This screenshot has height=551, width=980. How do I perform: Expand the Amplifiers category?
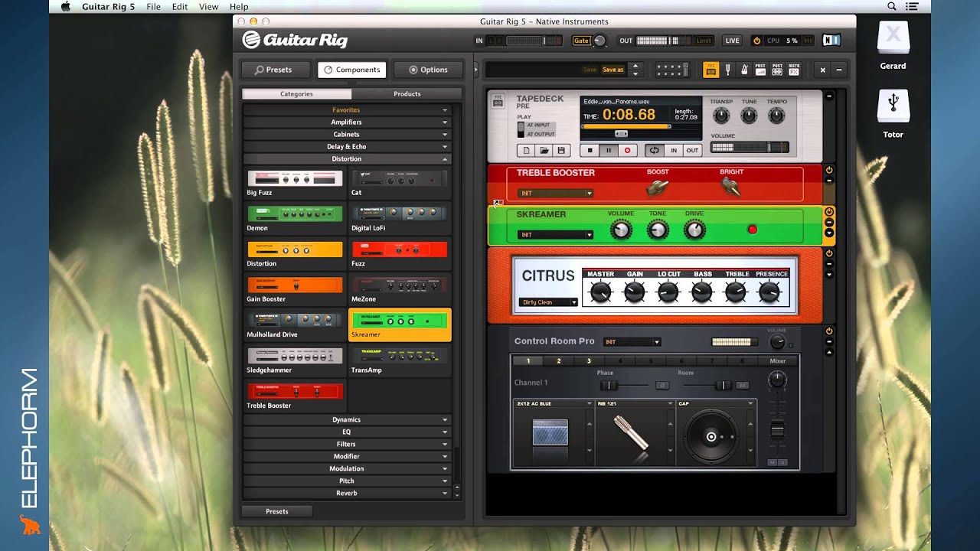(347, 122)
